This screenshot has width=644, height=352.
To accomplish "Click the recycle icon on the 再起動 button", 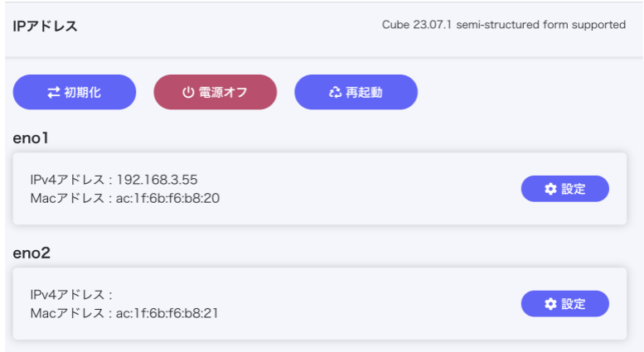I will 335,93.
